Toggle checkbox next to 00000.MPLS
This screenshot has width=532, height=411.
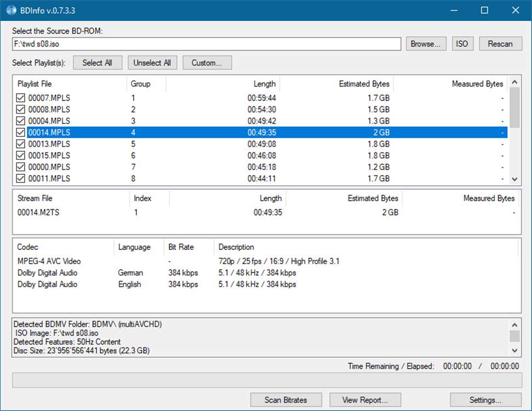[x=21, y=167]
